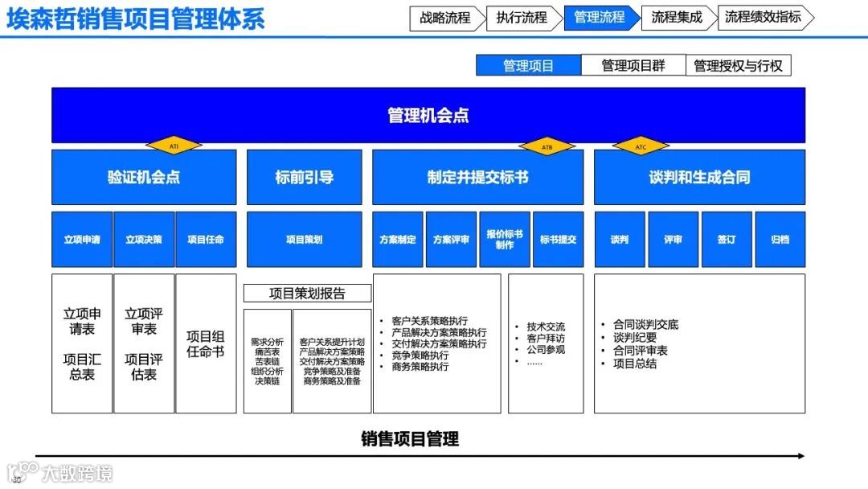Click the 项目组任命书 text
The height and width of the screenshot is (489, 868).
[x=206, y=344]
